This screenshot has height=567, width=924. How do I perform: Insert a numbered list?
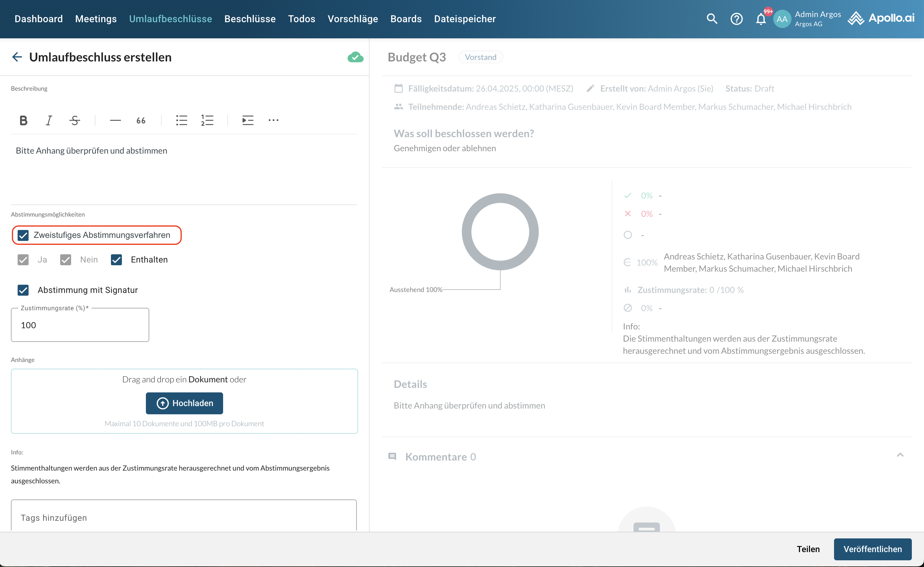pyautogui.click(x=207, y=120)
